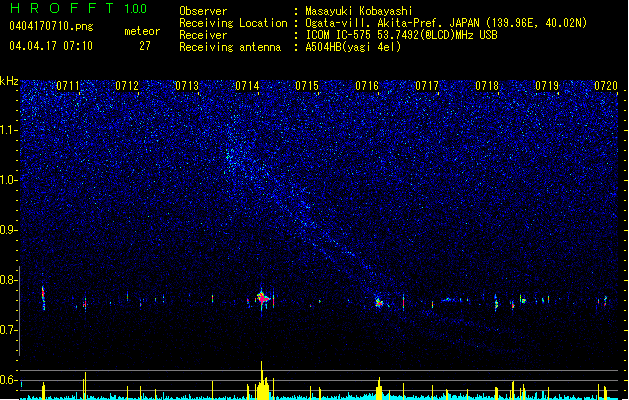Screen dimensions: 629x400
Task: Click the 0.9 kHz frequency label
Action: tap(9, 230)
